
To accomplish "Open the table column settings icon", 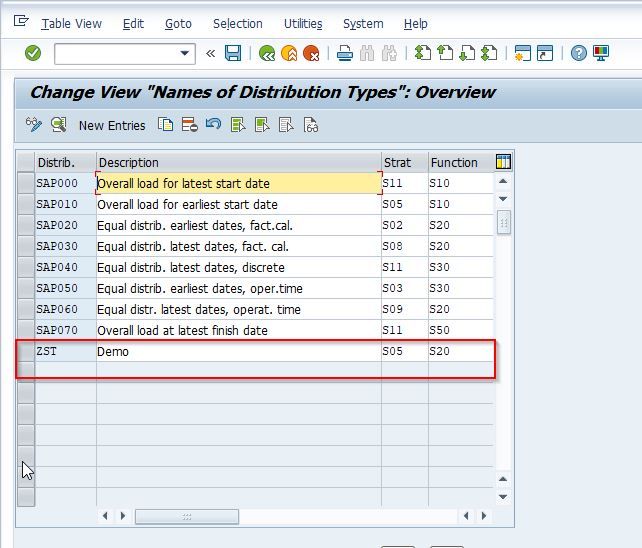I will (503, 162).
